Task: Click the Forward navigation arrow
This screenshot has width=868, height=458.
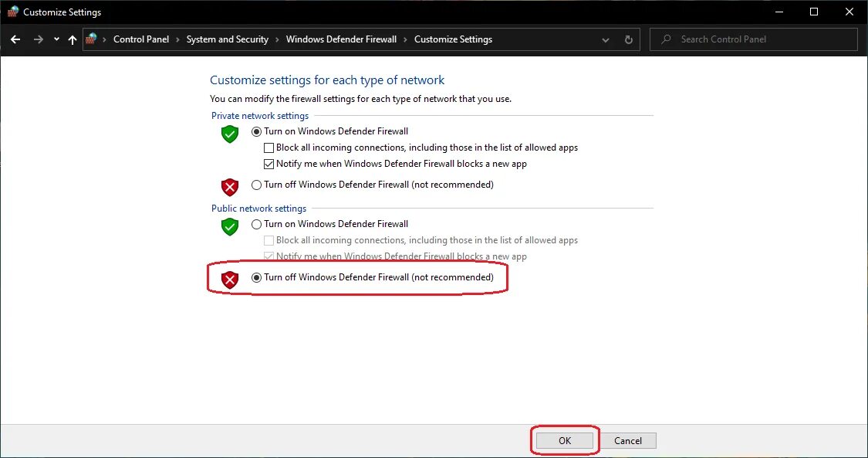Action: tap(39, 39)
